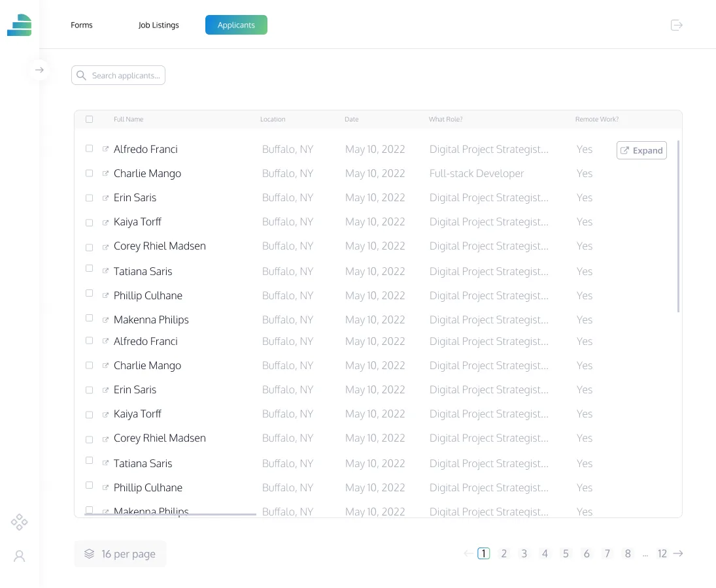Select the Applicants tab
Image resolution: width=716 pixels, height=588 pixels.
tap(236, 25)
